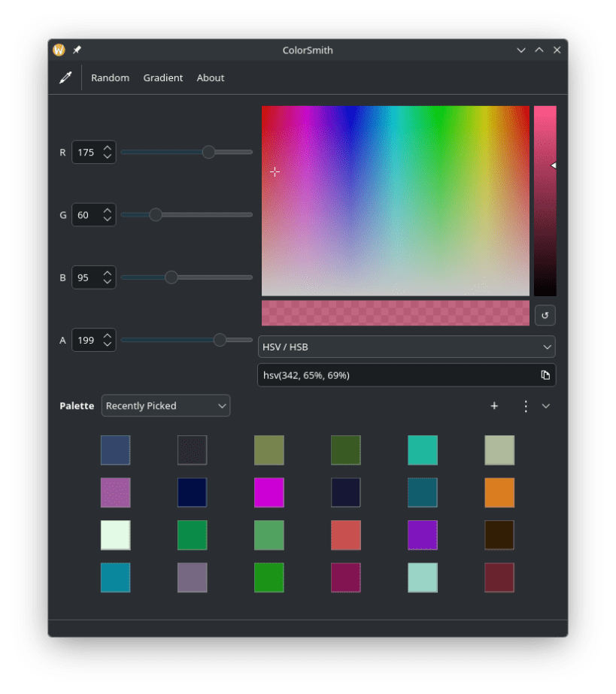Click the copy icon beside the hsv value
Viewport: 616px width, 694px height.
pyautogui.click(x=545, y=374)
